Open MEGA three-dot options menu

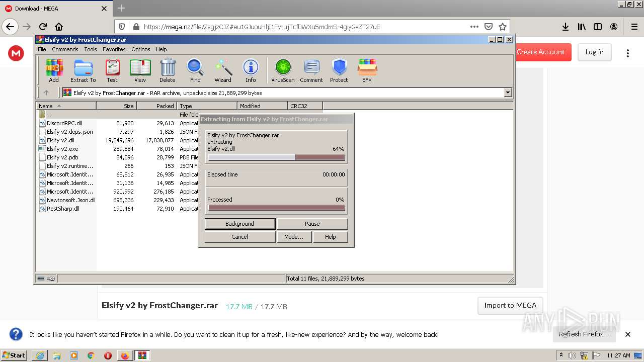(628, 53)
